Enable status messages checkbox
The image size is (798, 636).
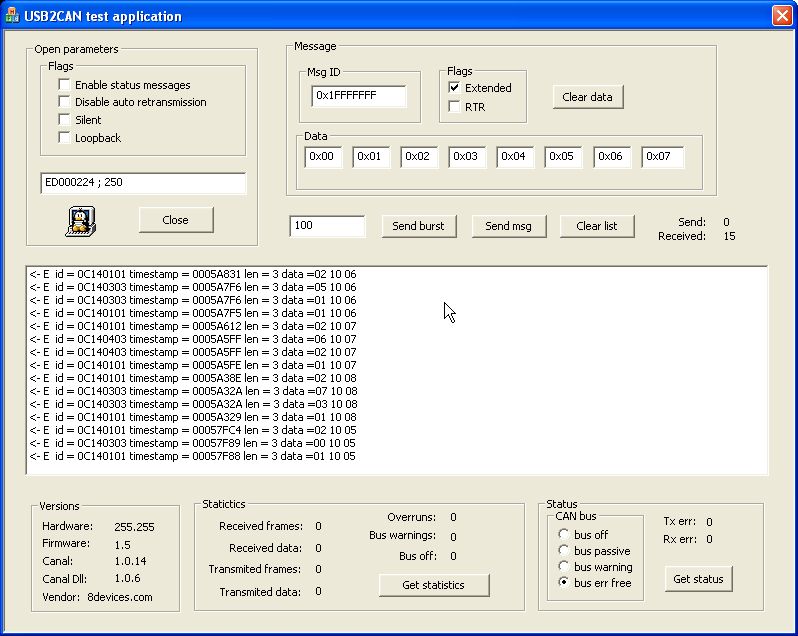pyautogui.click(x=65, y=85)
